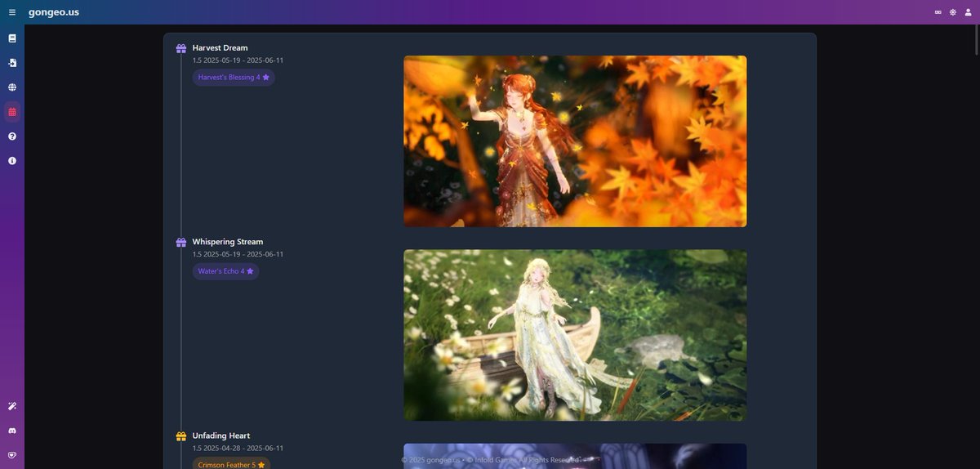980x469 pixels.
Task: Open the Whispering Stream boat image
Action: (575, 335)
